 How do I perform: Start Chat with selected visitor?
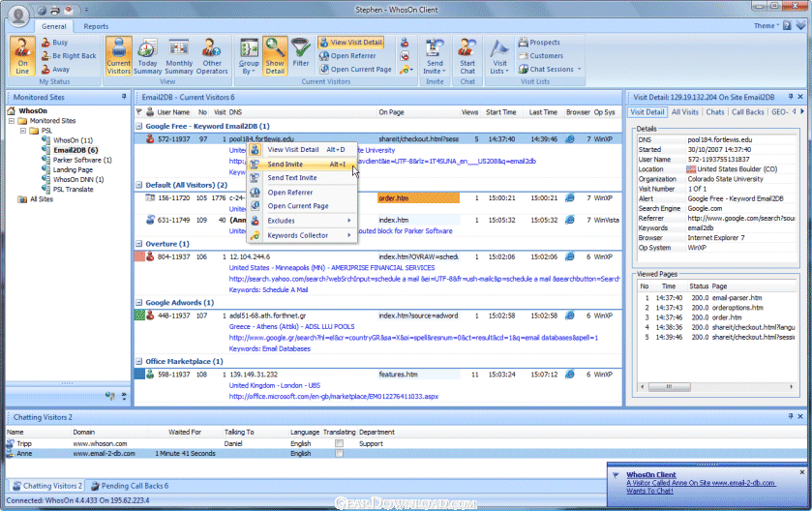pos(467,56)
